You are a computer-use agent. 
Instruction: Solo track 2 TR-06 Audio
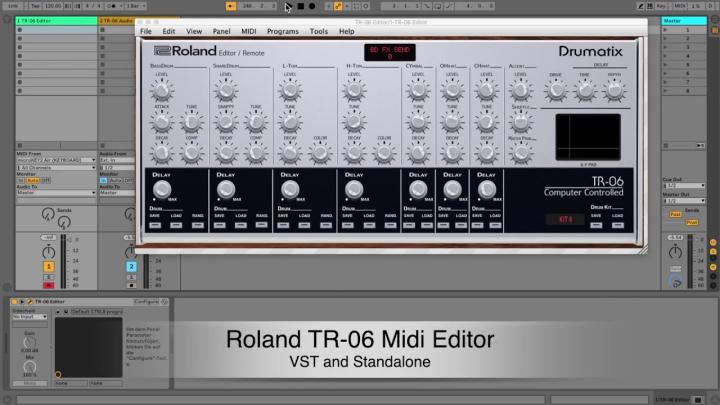coord(131,277)
